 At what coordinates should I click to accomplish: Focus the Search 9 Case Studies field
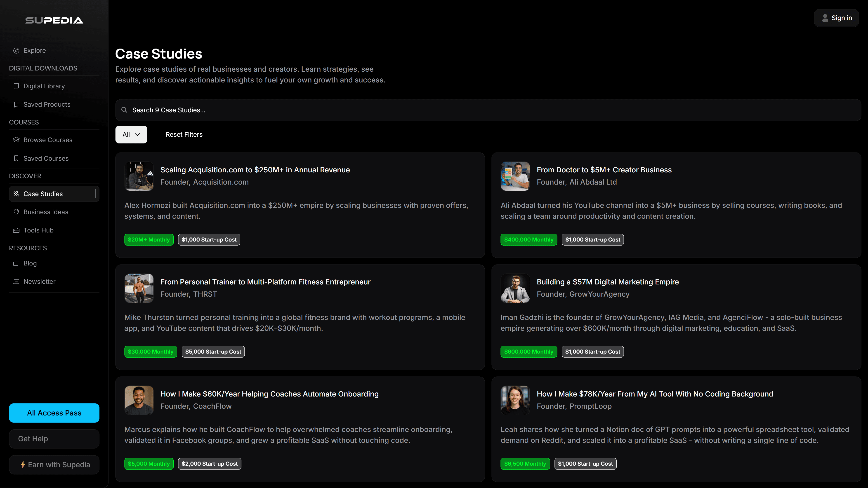488,110
